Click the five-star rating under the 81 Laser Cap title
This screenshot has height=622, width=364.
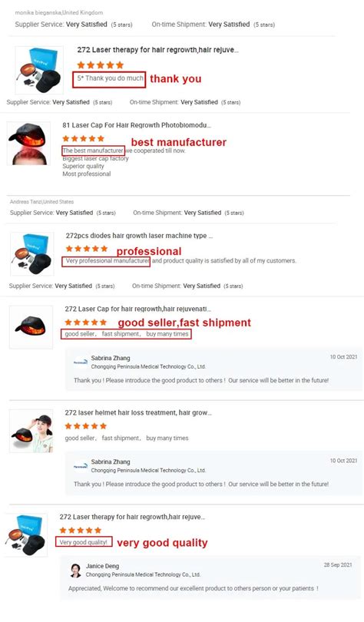(83, 138)
